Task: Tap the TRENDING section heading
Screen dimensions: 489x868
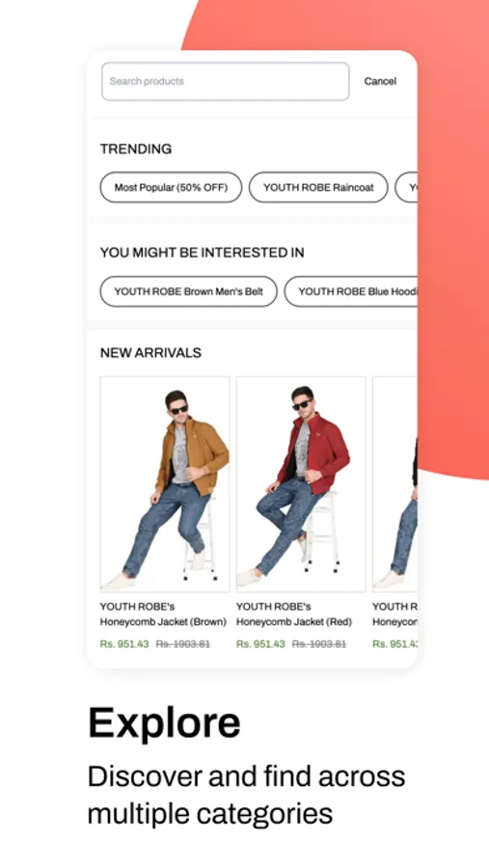Action: [x=136, y=149]
